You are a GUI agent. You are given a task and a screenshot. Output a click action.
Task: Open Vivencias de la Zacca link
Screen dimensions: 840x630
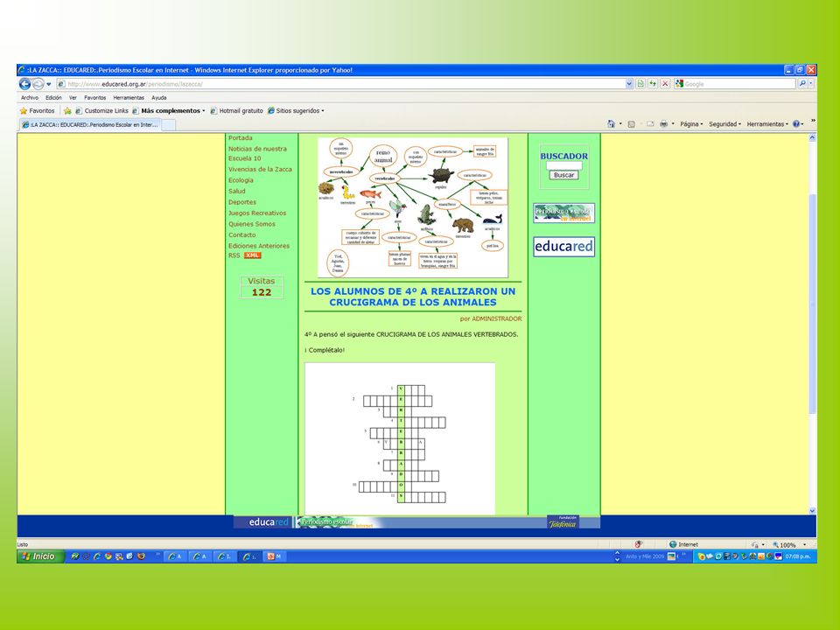coord(260,169)
